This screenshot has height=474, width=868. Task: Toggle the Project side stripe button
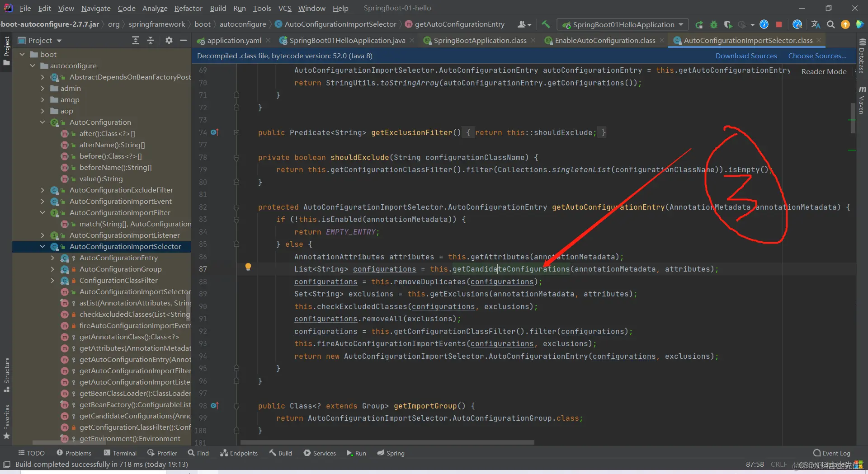6,51
